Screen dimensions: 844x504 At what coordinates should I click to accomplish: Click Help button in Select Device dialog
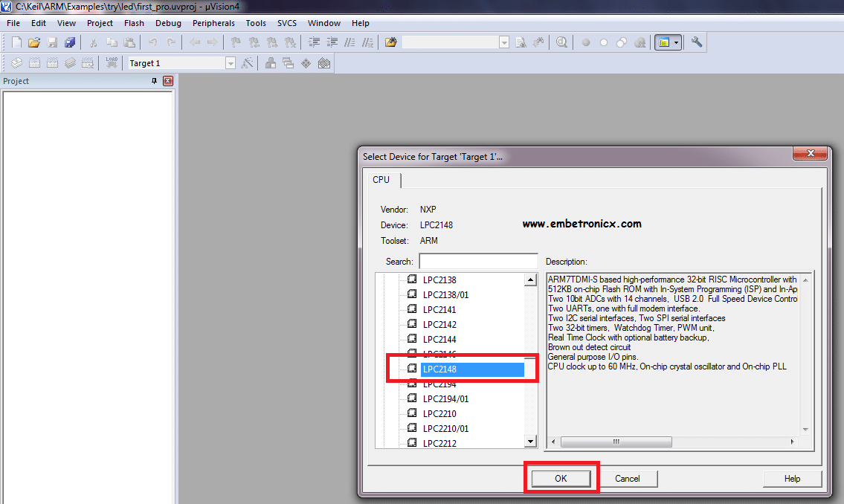click(x=793, y=478)
